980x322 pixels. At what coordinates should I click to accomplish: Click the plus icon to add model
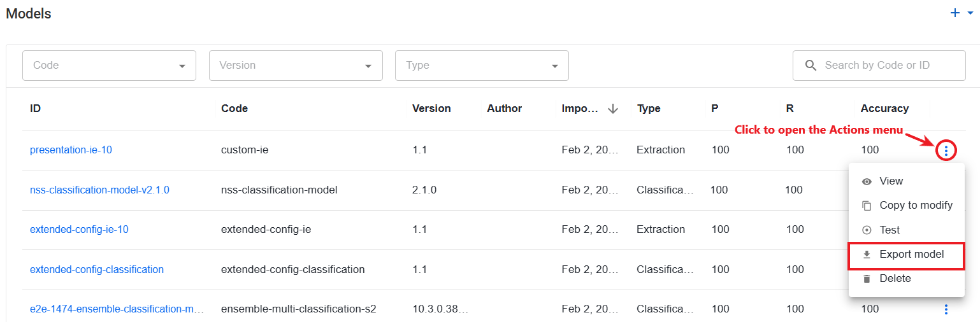click(x=955, y=13)
